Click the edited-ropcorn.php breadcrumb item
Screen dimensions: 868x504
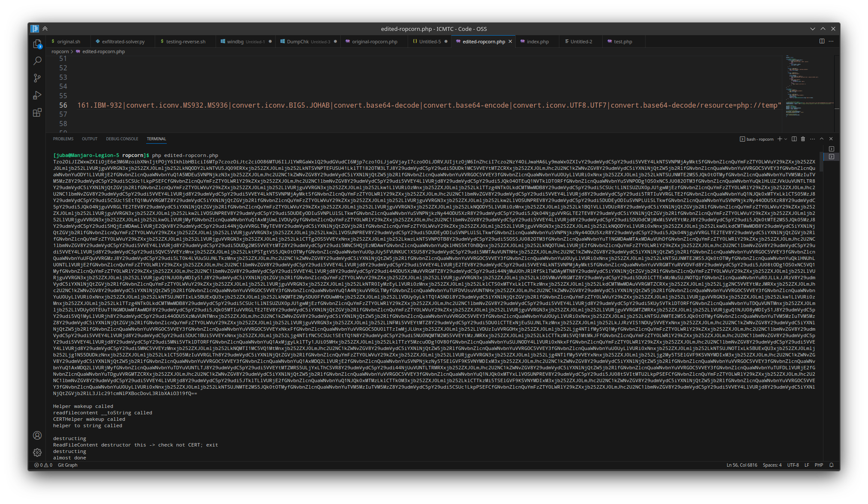pyautogui.click(x=103, y=51)
